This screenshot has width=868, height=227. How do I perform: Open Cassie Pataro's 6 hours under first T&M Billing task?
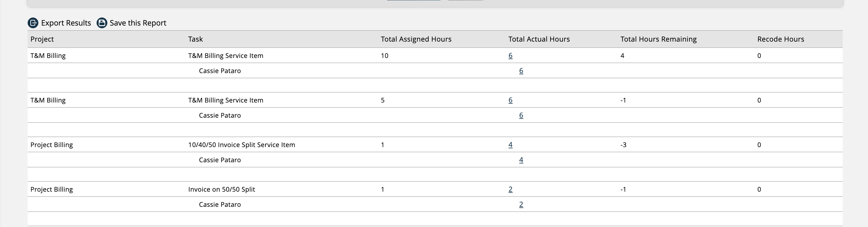pyautogui.click(x=521, y=71)
